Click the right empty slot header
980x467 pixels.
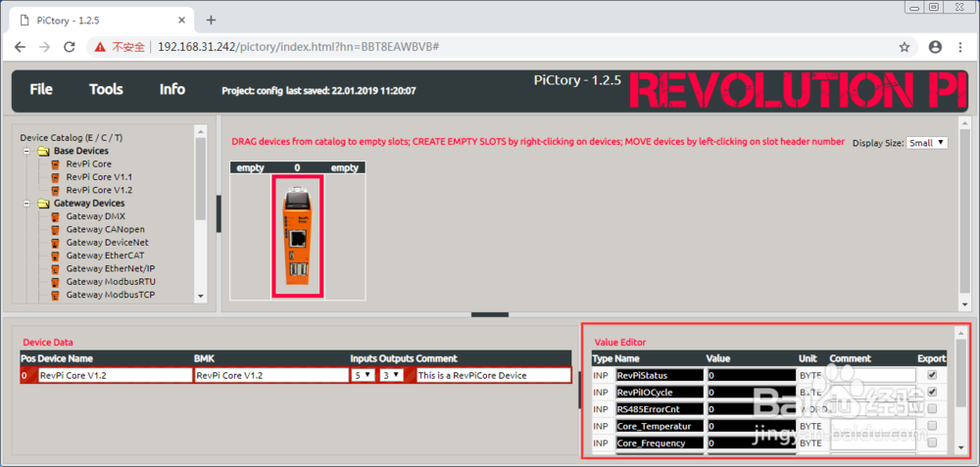[x=345, y=168]
